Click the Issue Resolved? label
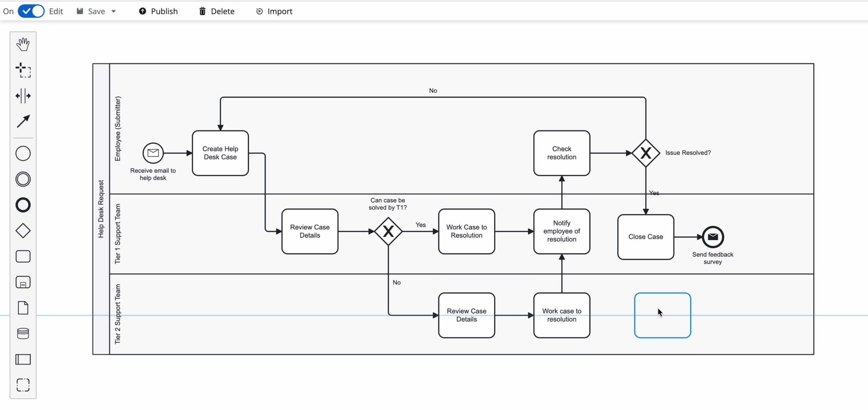The image size is (868, 410). pyautogui.click(x=688, y=153)
